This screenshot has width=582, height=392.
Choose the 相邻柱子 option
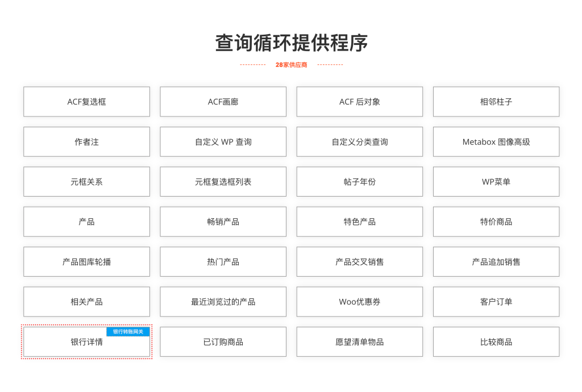[x=496, y=102]
